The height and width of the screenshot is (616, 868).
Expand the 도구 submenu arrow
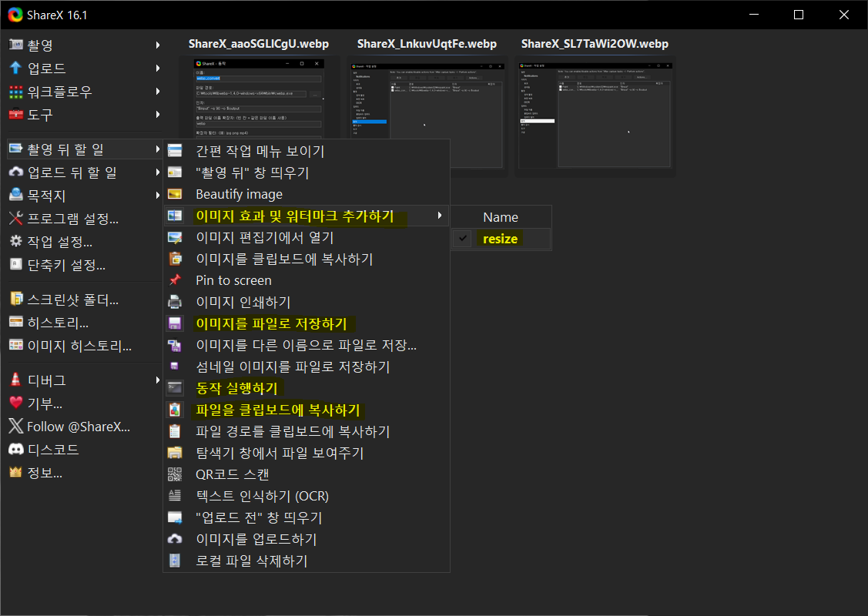(158, 115)
